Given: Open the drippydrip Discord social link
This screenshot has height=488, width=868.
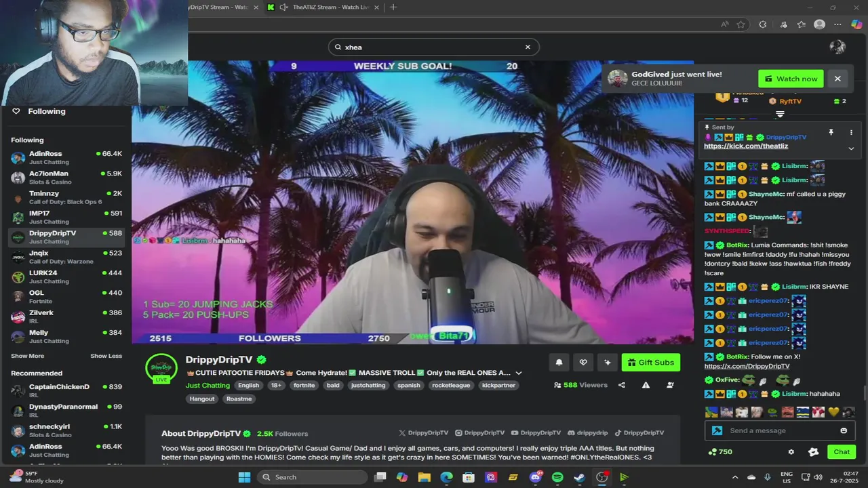Looking at the screenshot, I should pyautogui.click(x=587, y=432).
